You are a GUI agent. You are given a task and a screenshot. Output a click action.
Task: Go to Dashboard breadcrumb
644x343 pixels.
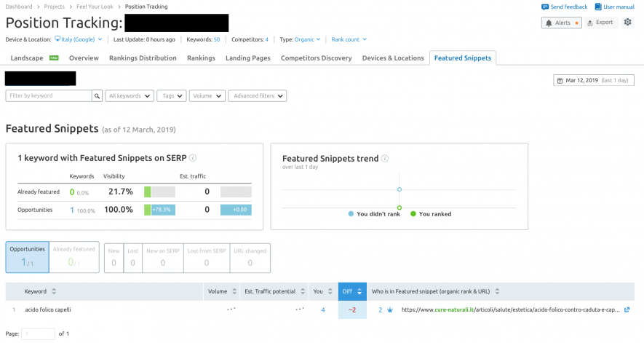coord(19,7)
